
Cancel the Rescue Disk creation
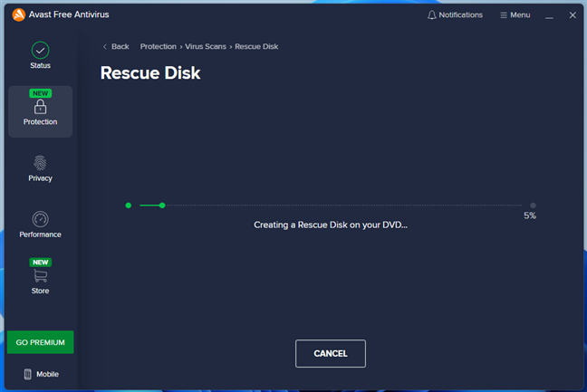click(330, 353)
